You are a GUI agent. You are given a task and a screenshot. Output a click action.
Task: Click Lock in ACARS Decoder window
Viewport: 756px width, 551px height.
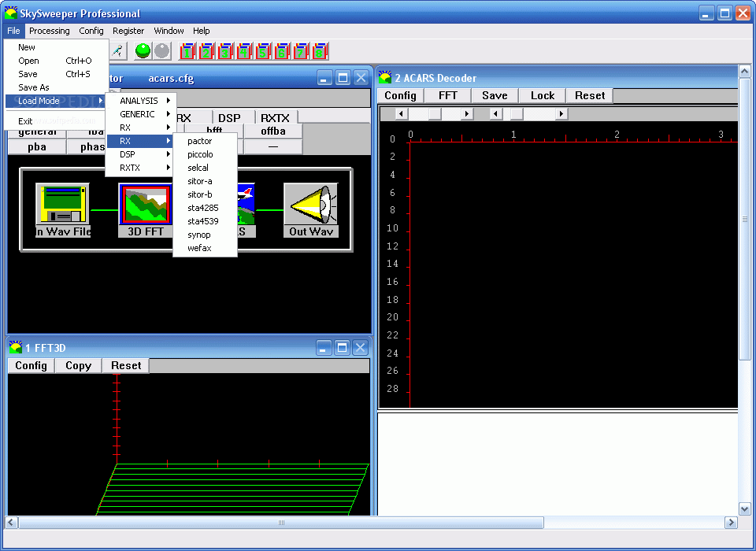(x=543, y=95)
